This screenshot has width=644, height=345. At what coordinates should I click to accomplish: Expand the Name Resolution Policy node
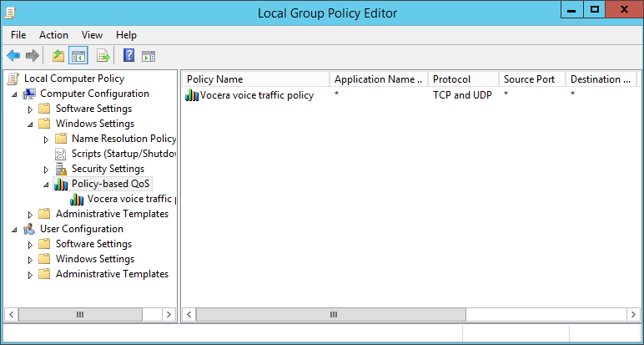47,140
